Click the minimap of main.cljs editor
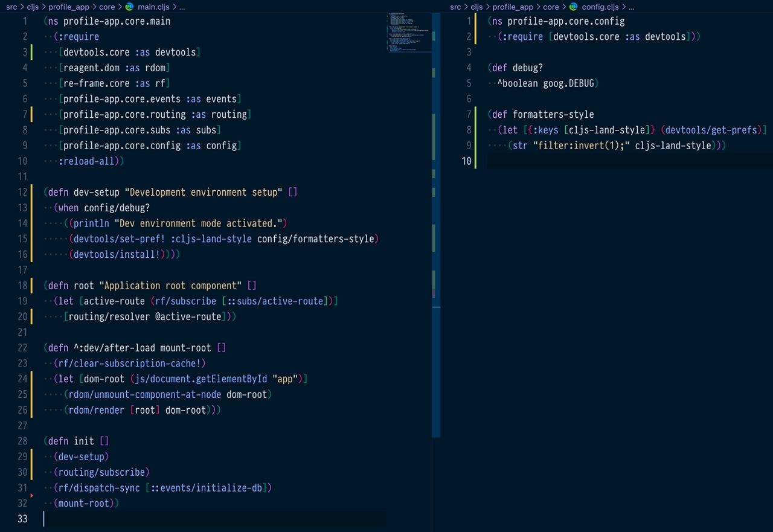Screen dimensions: 773x532 click(x=409, y=33)
